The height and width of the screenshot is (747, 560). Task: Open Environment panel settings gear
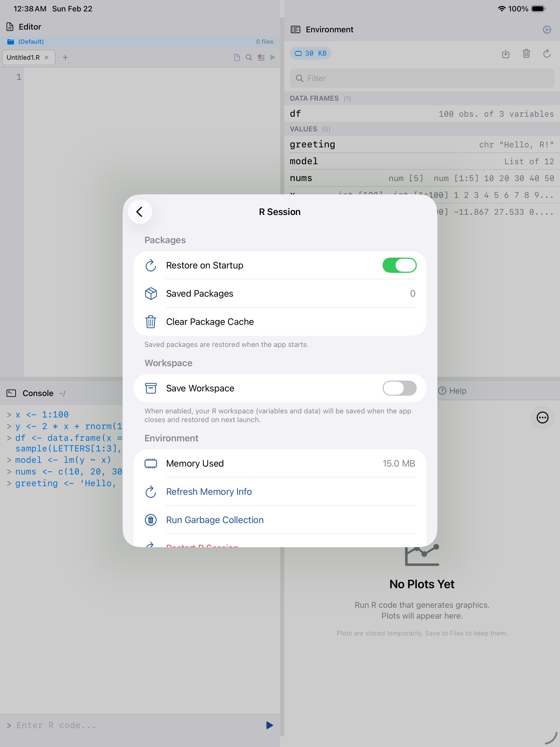[x=547, y=30]
